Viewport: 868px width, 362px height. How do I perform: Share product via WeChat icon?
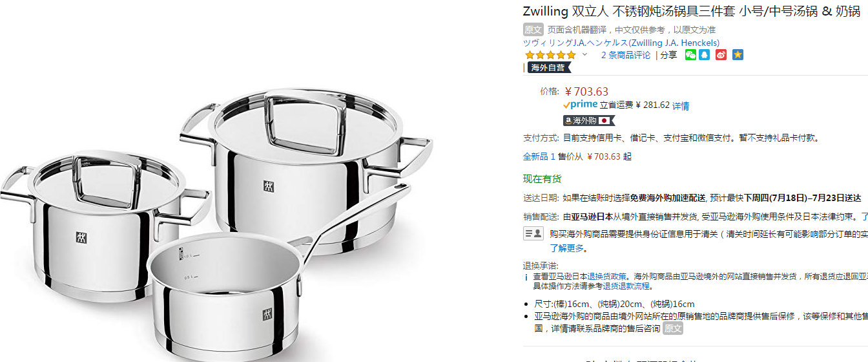coord(690,55)
